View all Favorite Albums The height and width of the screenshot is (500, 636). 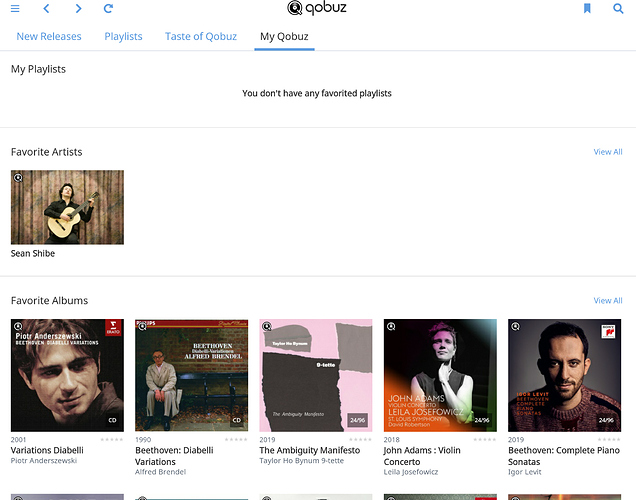tap(608, 300)
